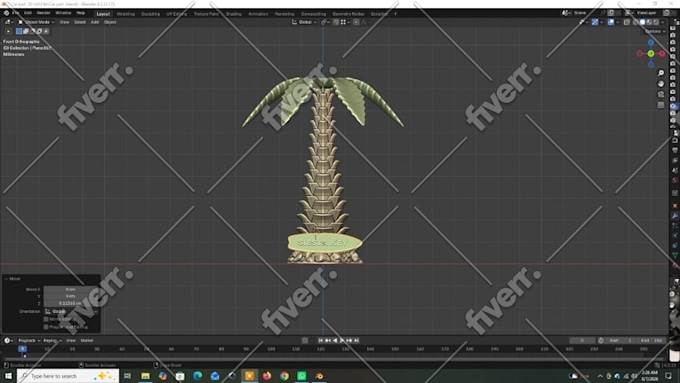
Task: Toggle perspective/orthographic grid icon
Action: tap(661, 105)
